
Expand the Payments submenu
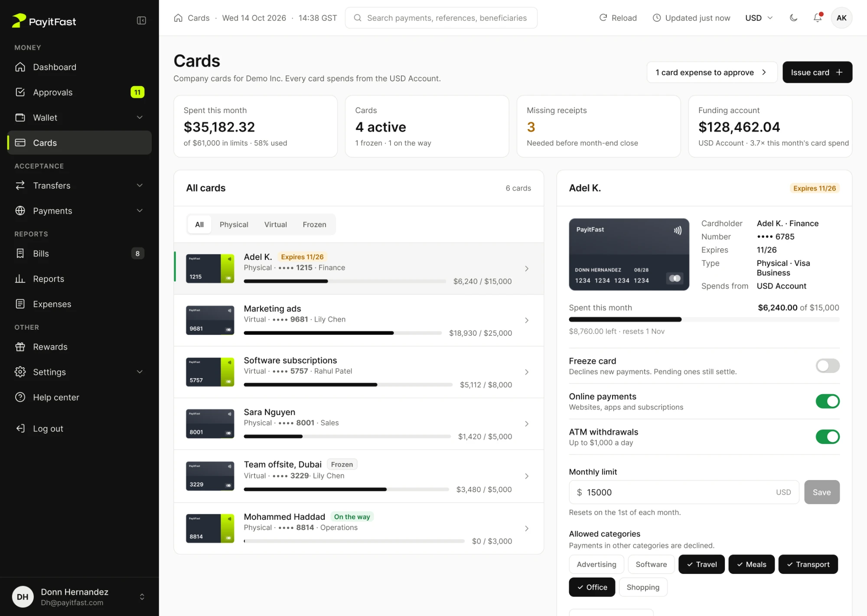tap(140, 211)
